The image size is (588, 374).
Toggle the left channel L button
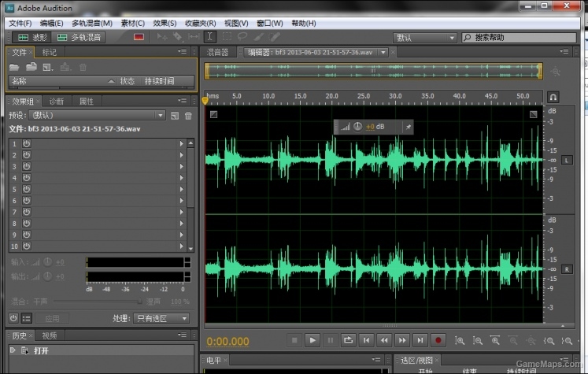coord(567,160)
